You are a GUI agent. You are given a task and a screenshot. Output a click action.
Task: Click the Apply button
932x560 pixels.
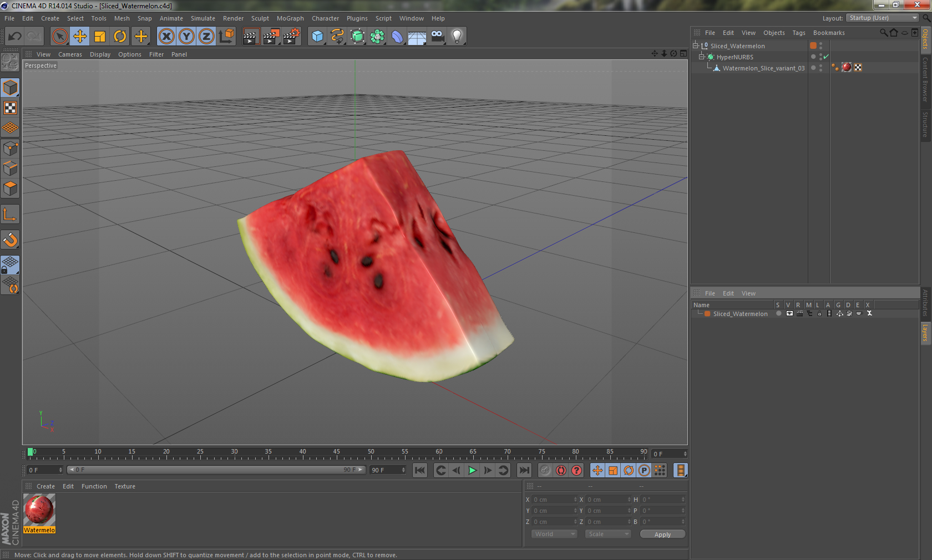click(662, 534)
